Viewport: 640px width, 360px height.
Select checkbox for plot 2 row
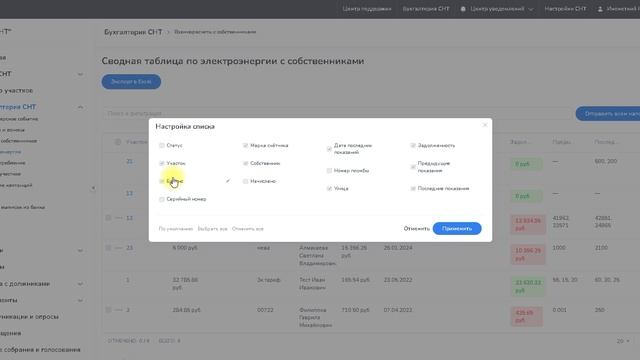click(109, 310)
